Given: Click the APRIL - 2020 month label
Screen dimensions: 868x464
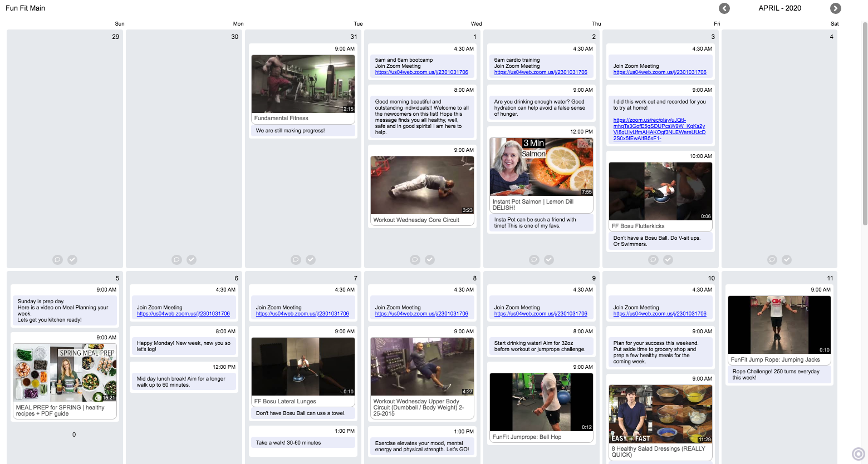Looking at the screenshot, I should pyautogui.click(x=779, y=8).
